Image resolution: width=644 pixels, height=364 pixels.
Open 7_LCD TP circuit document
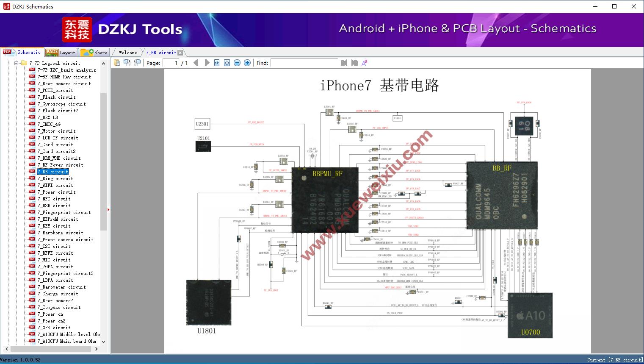pyautogui.click(x=58, y=138)
